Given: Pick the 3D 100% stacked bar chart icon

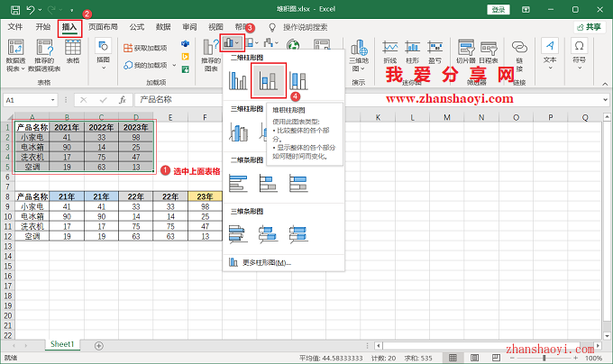Looking at the screenshot, I should [x=298, y=234].
